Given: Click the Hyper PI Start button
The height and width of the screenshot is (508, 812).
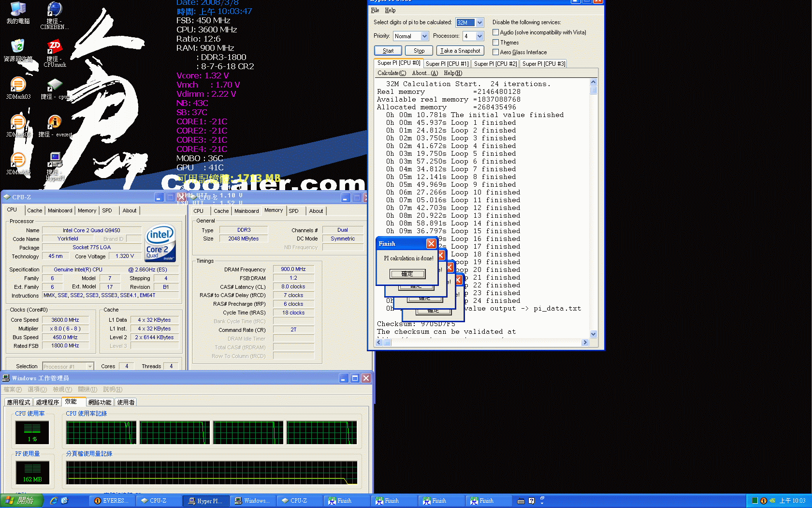Looking at the screenshot, I should [388, 51].
